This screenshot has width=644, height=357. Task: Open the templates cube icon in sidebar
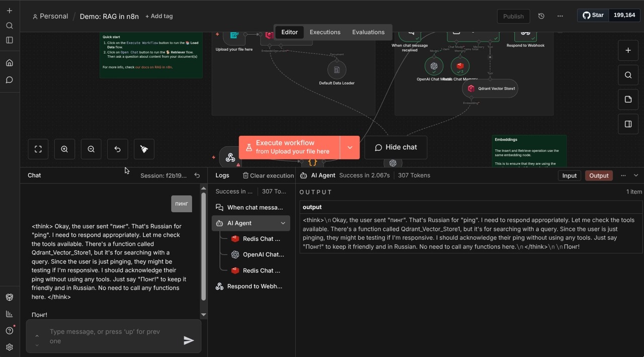click(x=10, y=297)
